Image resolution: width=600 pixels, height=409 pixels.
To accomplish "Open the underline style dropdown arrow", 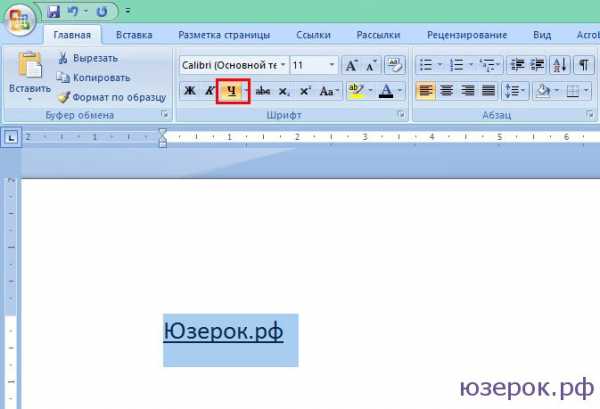I will point(246,91).
